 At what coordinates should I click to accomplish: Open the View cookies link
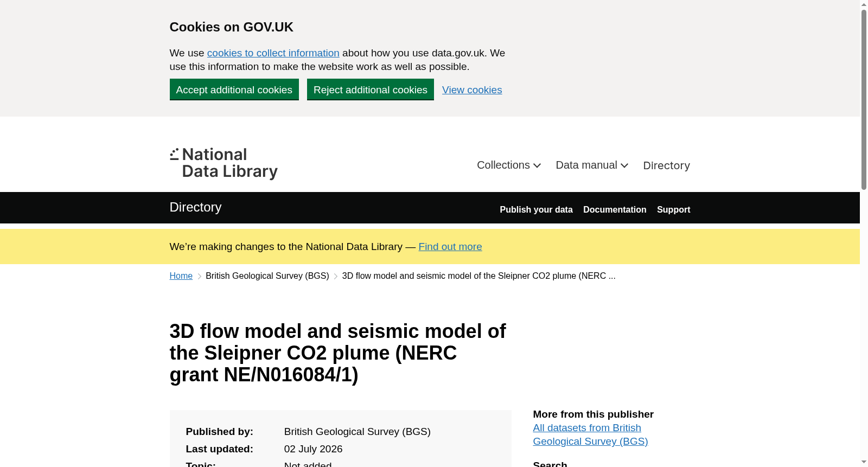472,90
